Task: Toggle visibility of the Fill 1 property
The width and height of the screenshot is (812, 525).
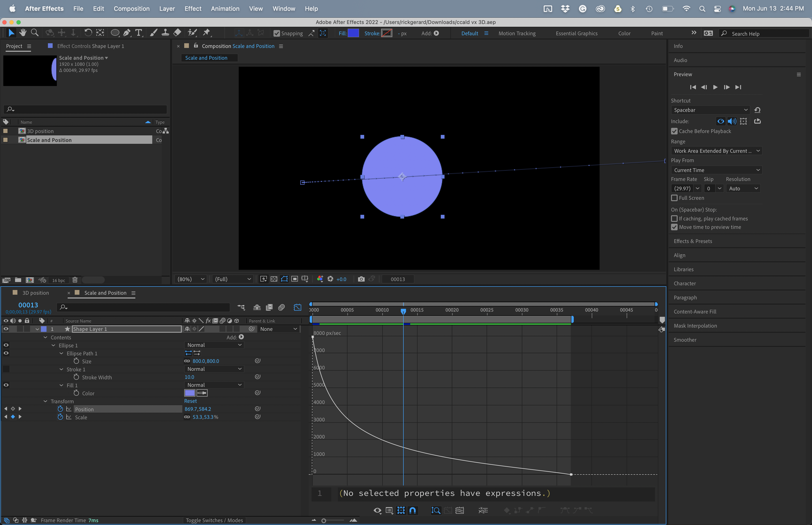Action: (6, 385)
